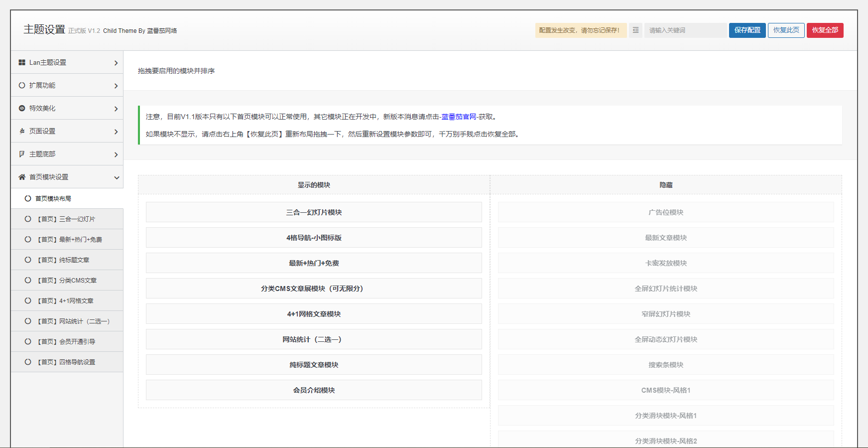Click the 恢复此页 button
Viewport: 868px width, 448px height.
(x=786, y=30)
